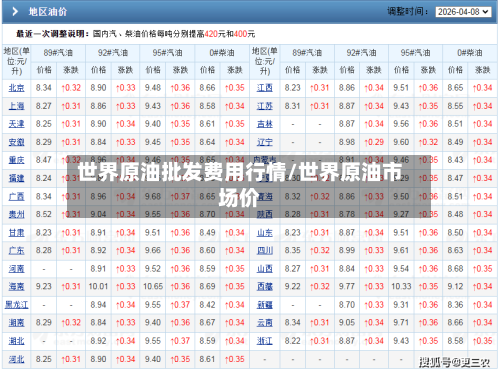
Task: Click 西藏's 92# price 9.77
Action: tap(347, 287)
